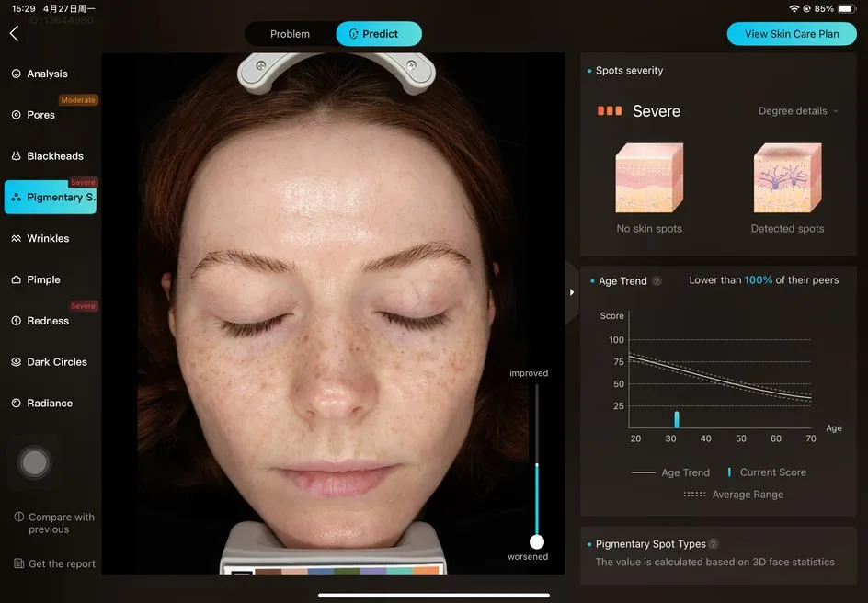868x603 pixels.
Task: Switch to the Predict view
Action: [x=379, y=34]
